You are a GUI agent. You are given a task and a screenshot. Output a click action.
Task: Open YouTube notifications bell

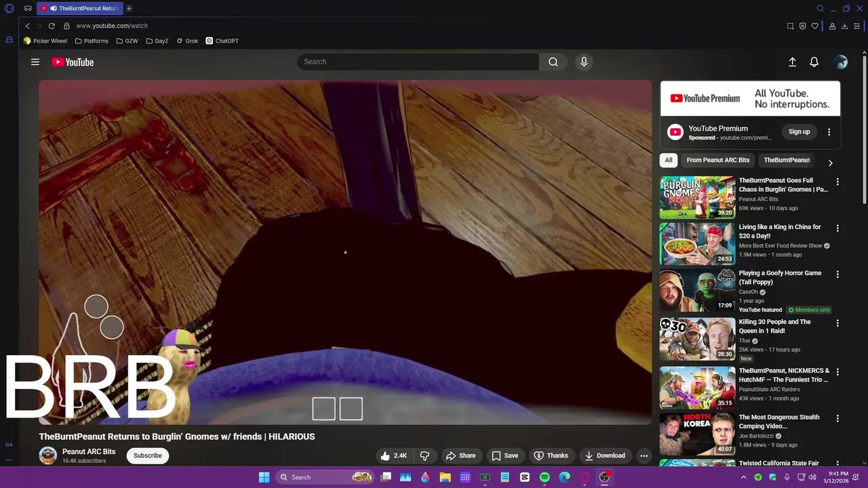(814, 62)
